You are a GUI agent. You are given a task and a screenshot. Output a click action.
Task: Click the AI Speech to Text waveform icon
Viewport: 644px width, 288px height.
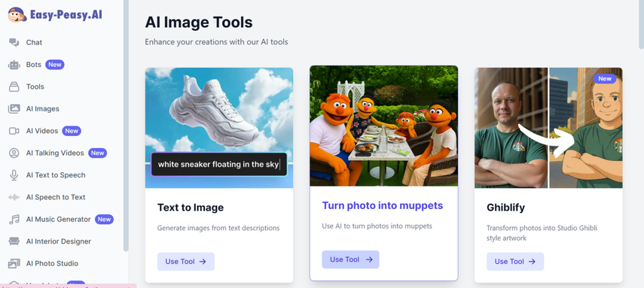14,197
